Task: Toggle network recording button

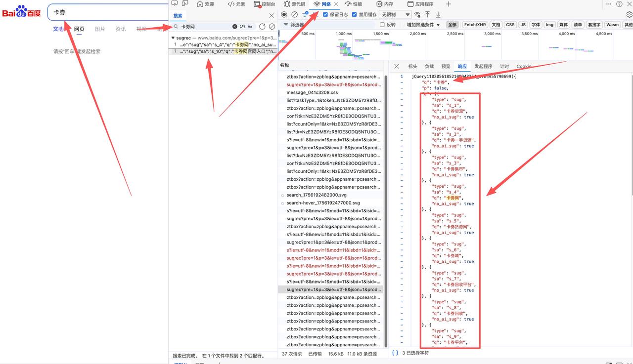Action: pos(284,15)
